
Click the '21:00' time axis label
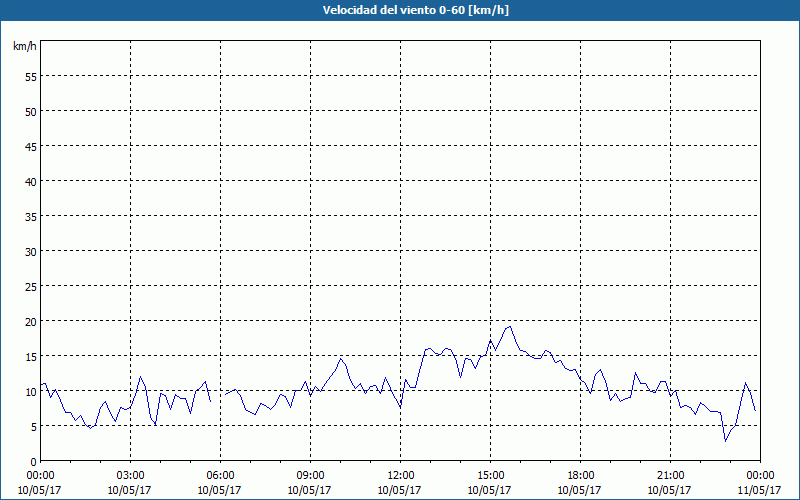(670, 476)
